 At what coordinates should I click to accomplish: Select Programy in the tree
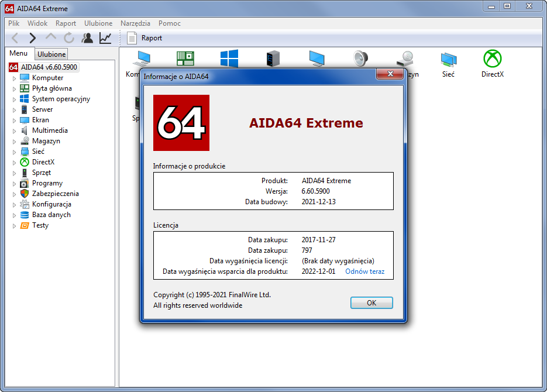coord(47,184)
